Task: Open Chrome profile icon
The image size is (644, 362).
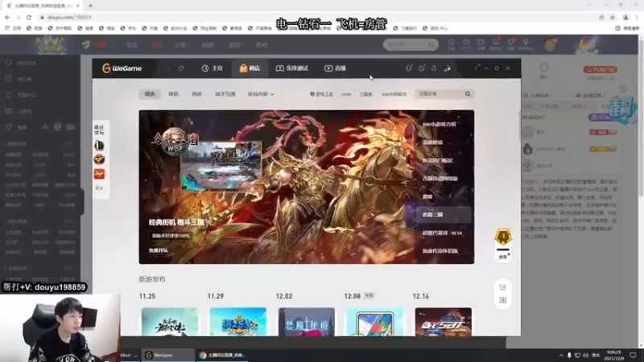Action: [625, 17]
